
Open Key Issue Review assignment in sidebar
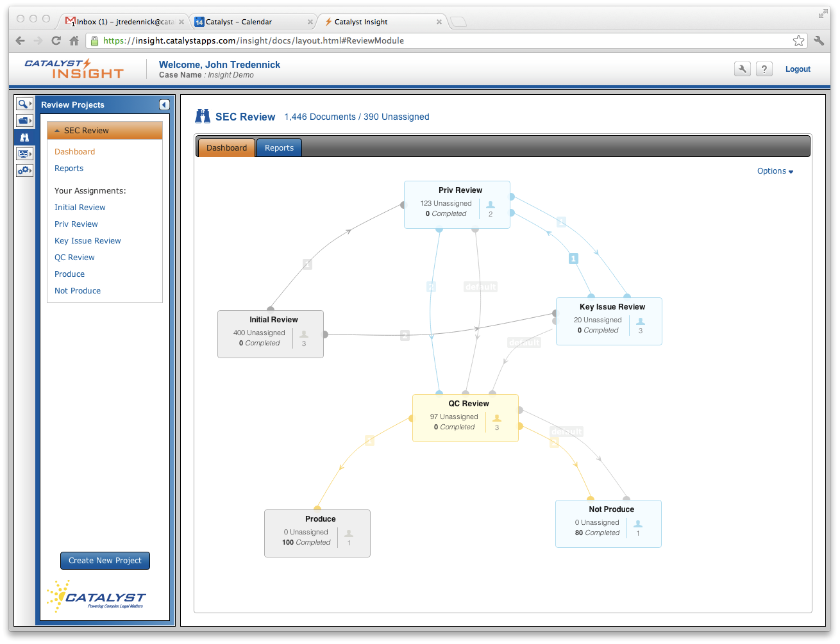[87, 241]
